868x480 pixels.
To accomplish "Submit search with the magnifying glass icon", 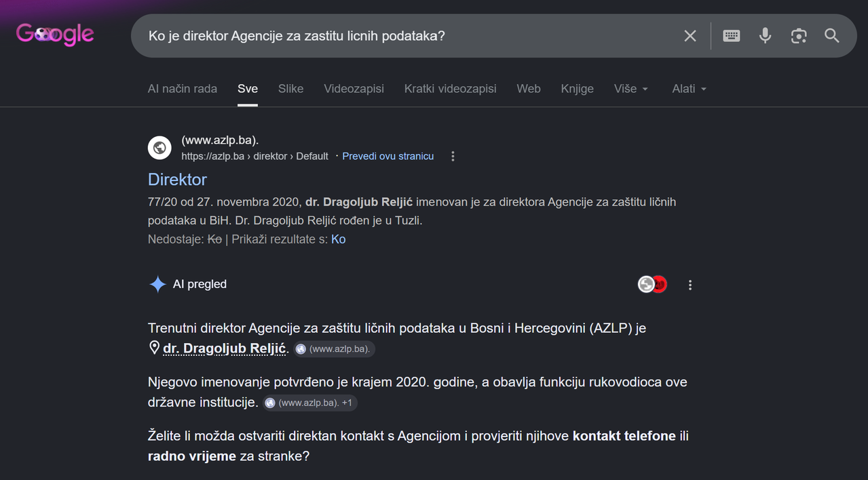I will 832,36.
